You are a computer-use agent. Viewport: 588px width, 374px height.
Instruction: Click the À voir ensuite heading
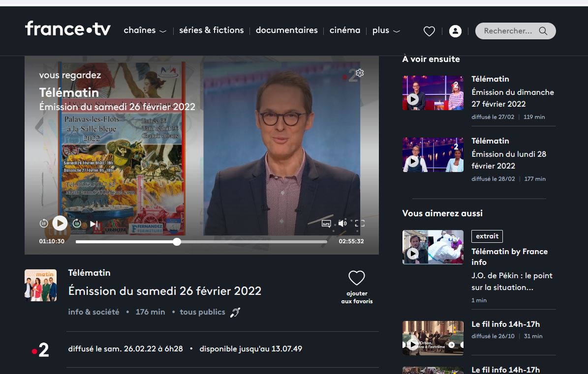point(431,59)
